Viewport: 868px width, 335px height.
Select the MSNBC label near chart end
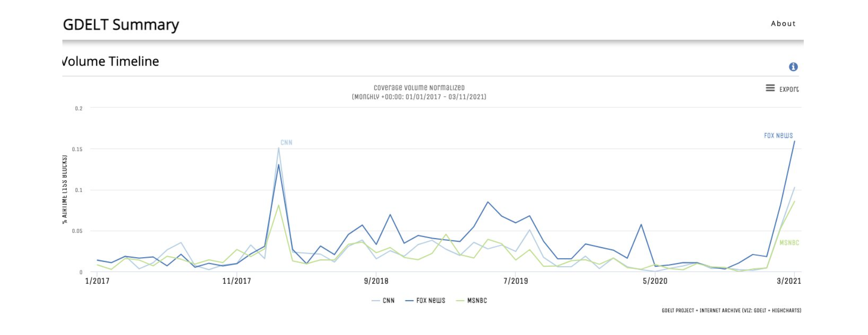point(789,243)
